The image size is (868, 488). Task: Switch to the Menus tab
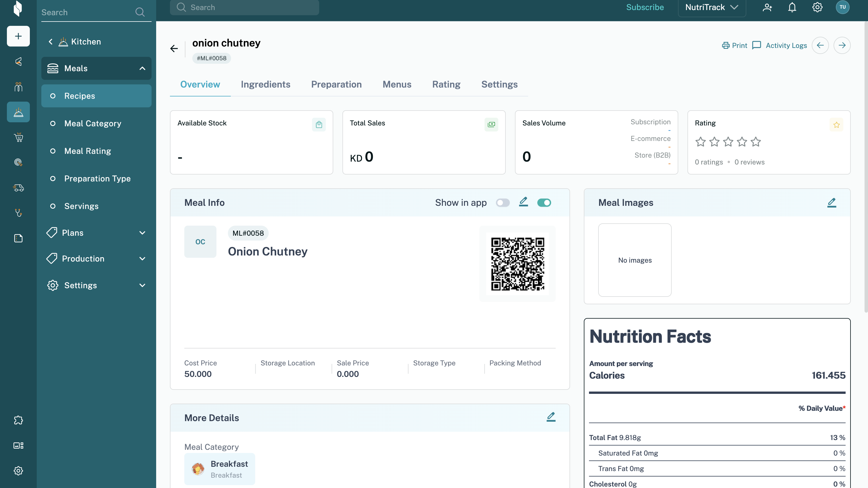[x=397, y=84]
